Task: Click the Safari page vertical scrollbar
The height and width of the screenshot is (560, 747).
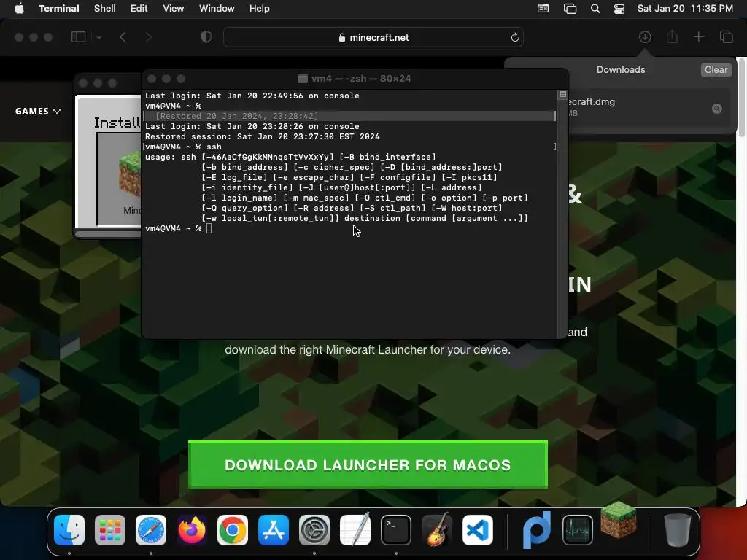Action: click(741, 97)
